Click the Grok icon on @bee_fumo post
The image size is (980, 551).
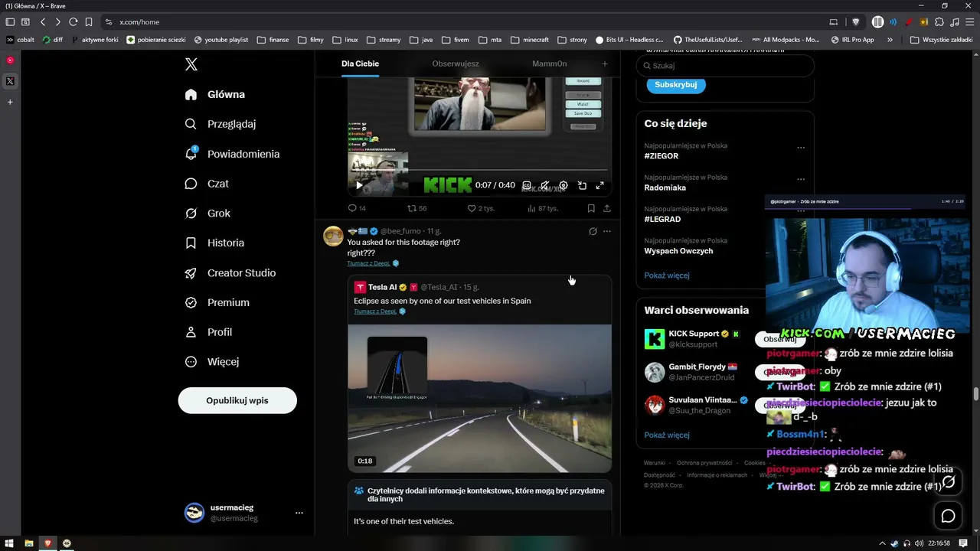(x=593, y=231)
